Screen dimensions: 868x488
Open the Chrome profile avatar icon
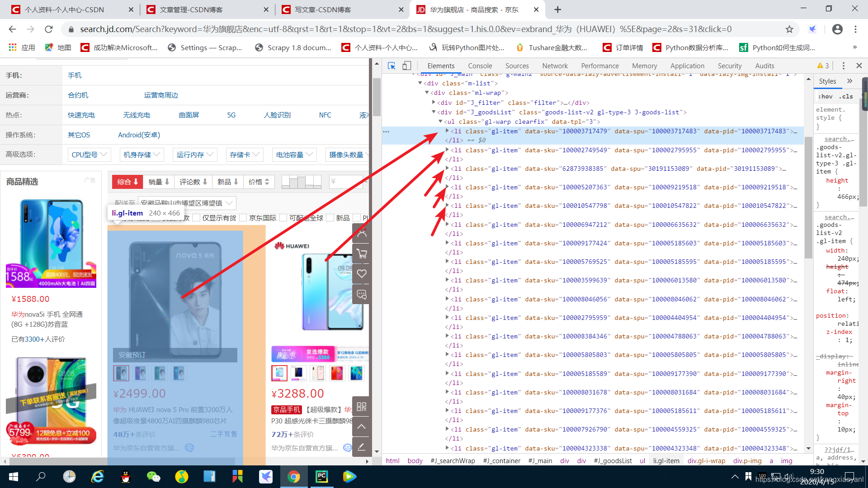point(837,29)
